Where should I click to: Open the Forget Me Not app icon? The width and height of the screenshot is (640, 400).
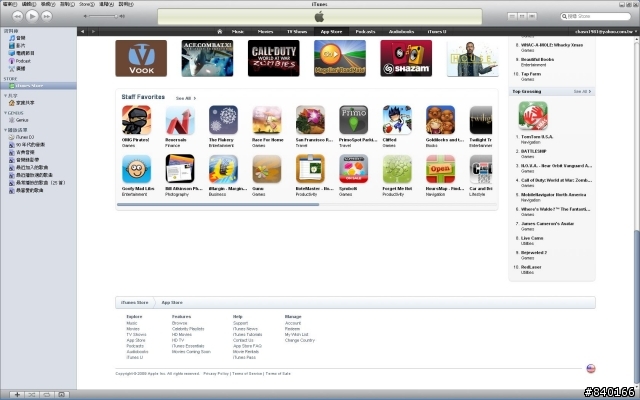[397, 169]
